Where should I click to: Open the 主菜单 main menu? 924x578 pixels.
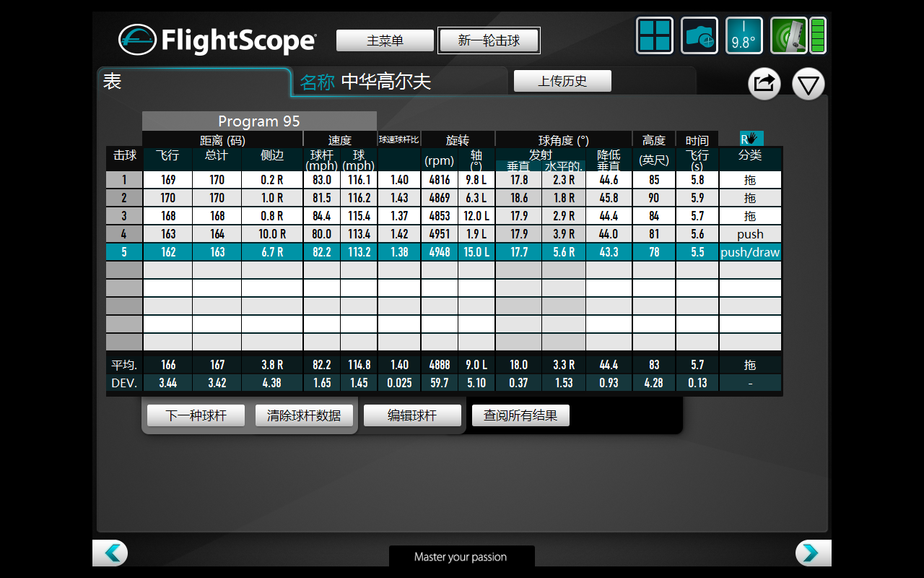coord(385,40)
